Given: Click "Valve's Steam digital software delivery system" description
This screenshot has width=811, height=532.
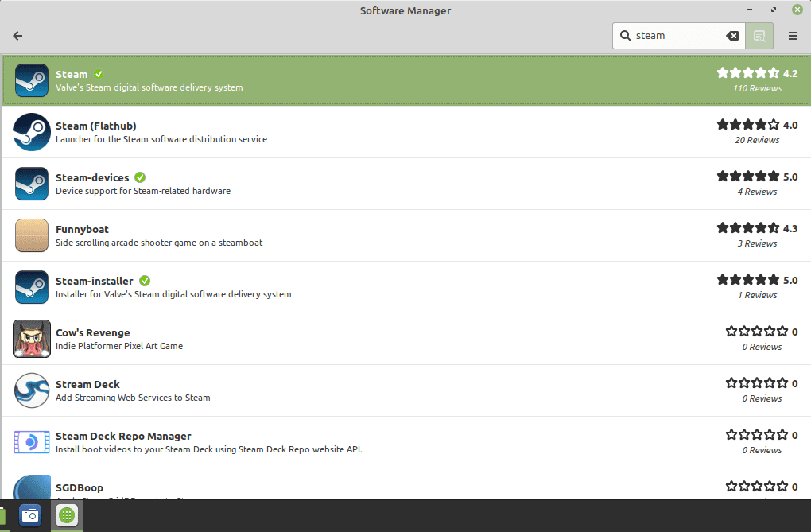Looking at the screenshot, I should click(x=149, y=88).
